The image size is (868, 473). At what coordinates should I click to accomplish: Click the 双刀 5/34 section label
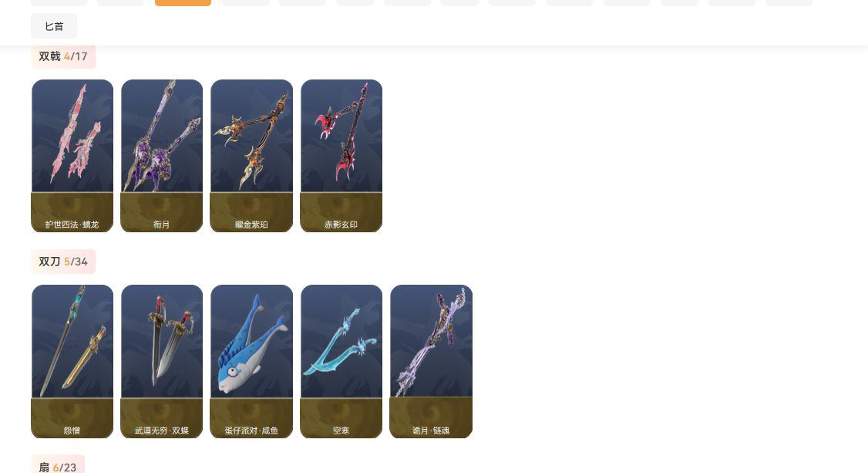[63, 262]
